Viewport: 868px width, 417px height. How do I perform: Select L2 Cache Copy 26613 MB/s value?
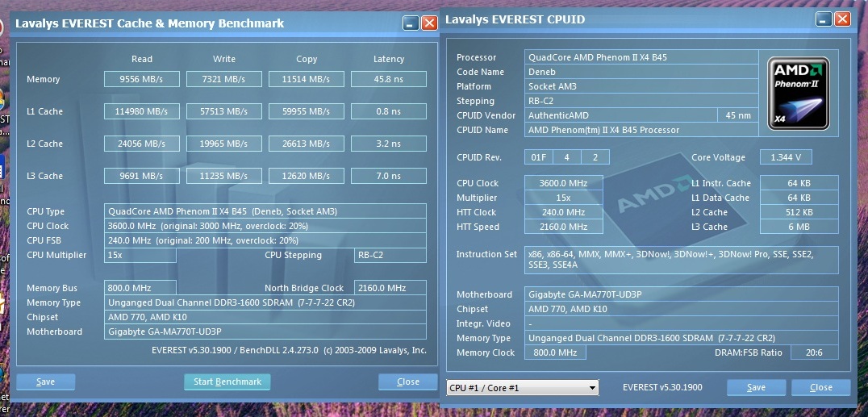(306, 144)
